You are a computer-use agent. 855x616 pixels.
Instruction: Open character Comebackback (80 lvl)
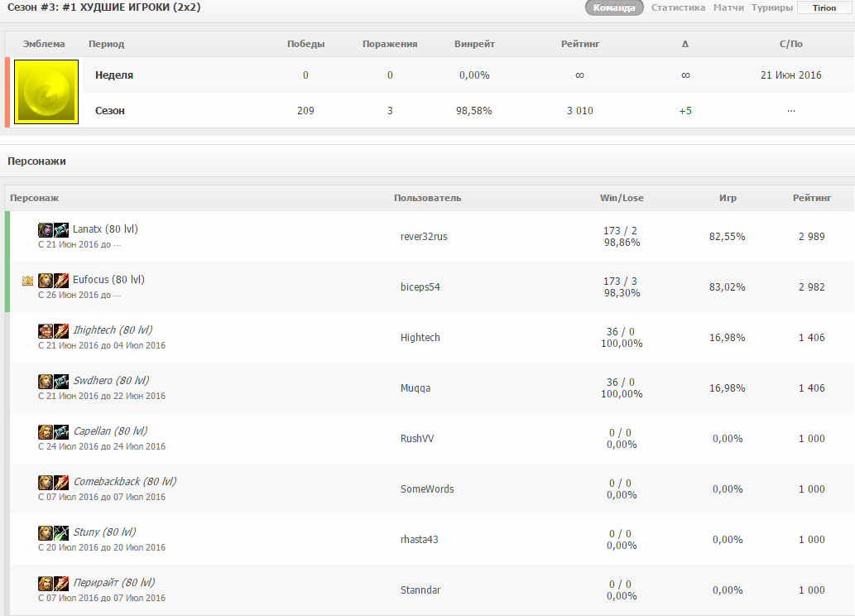[x=125, y=481]
